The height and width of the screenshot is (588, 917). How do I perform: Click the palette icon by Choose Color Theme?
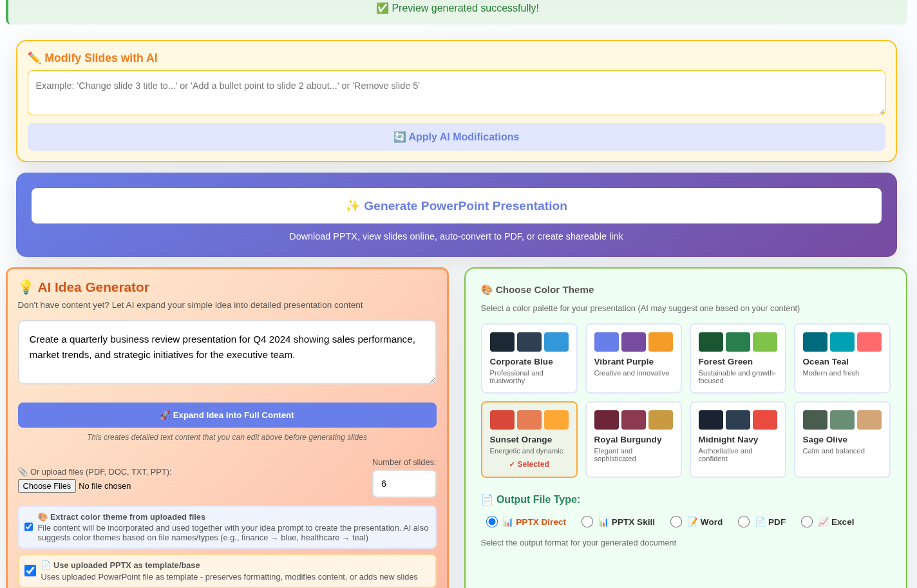coord(487,290)
